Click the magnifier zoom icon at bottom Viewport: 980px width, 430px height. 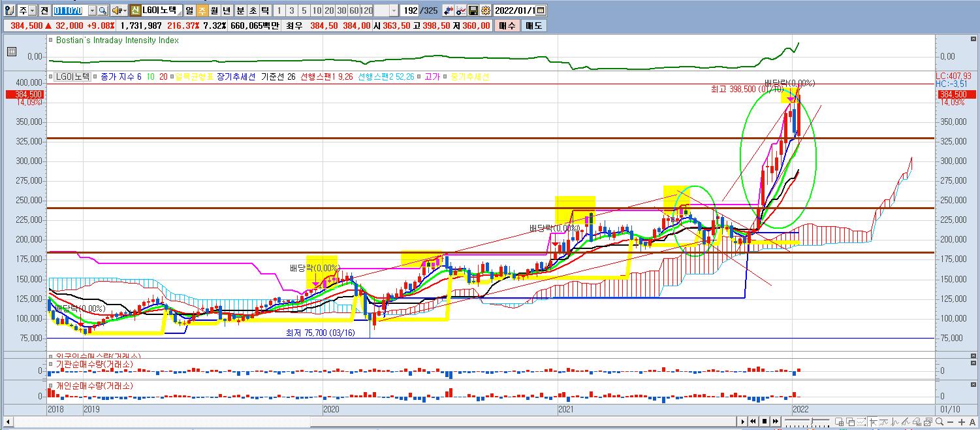[940, 422]
